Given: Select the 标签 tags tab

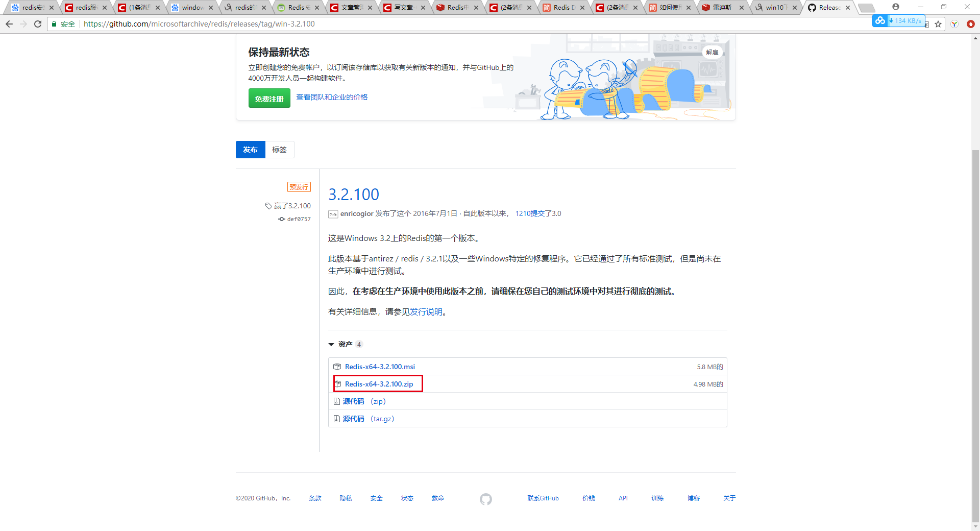Looking at the screenshot, I should 279,150.
